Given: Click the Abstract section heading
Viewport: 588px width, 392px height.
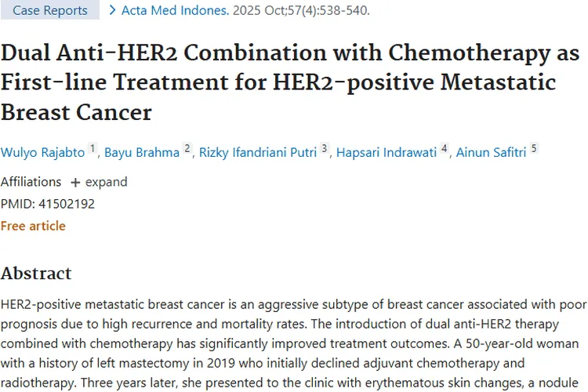Looking at the screenshot, I should [36, 273].
